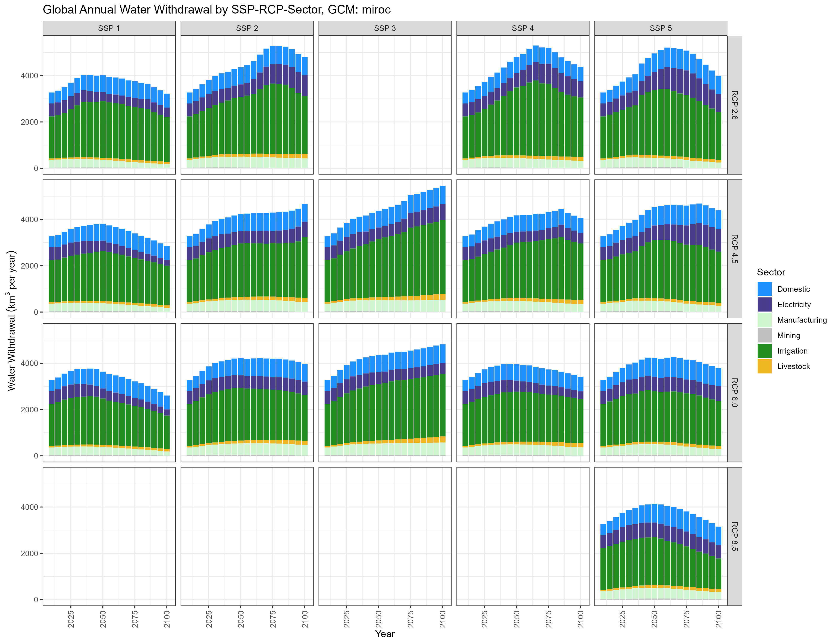Click the Water Withdrawal y-axis title
The image size is (837, 644).
12,321
